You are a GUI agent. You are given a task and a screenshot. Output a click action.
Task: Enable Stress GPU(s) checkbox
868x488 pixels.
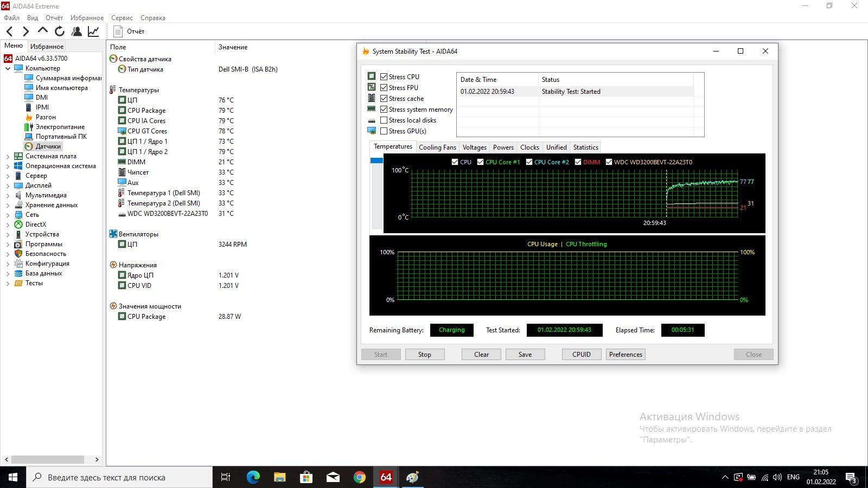pyautogui.click(x=384, y=131)
